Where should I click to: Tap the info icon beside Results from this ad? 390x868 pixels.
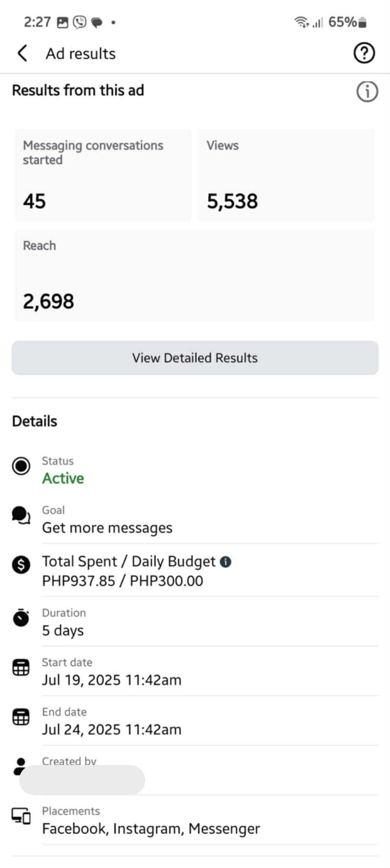367,92
